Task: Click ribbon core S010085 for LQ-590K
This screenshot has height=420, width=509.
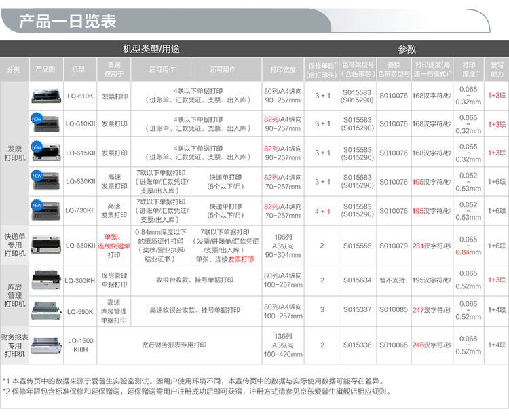Action: click(394, 309)
